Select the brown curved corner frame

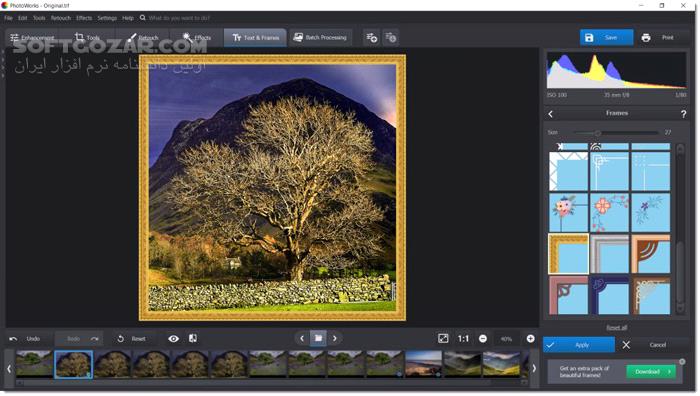click(650, 254)
